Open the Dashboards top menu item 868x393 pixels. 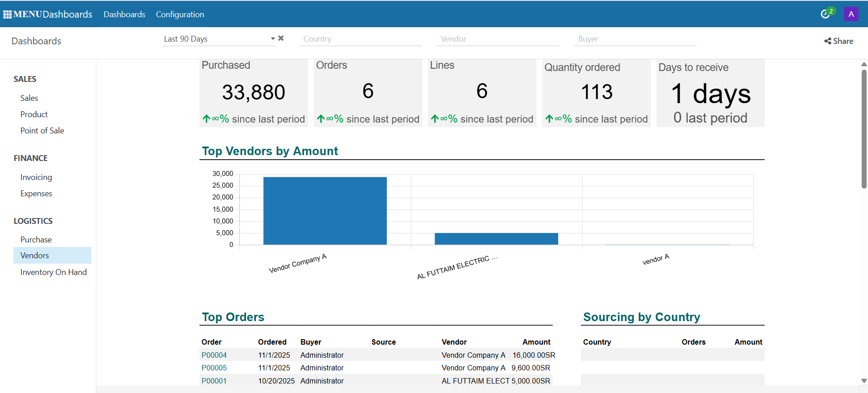(x=124, y=14)
